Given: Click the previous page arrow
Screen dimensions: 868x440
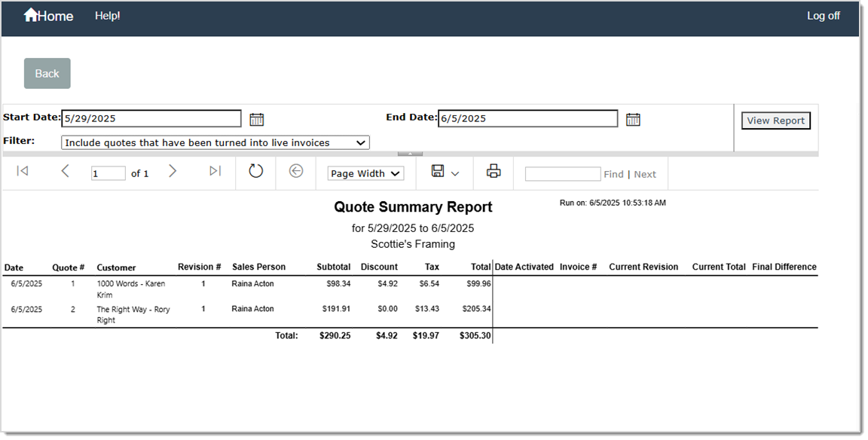Looking at the screenshot, I should [x=65, y=172].
